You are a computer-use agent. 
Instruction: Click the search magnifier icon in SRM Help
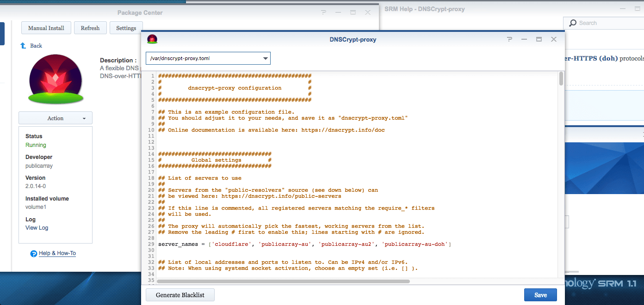click(x=573, y=23)
